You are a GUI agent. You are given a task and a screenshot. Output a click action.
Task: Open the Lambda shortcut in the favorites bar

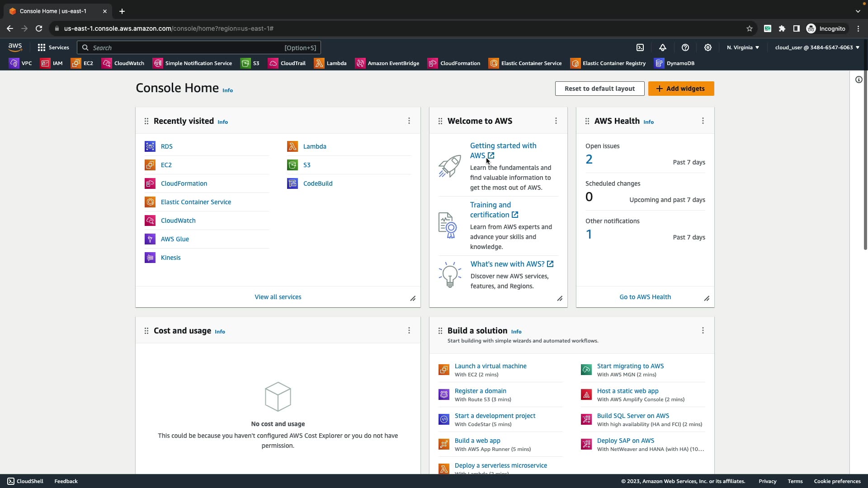pyautogui.click(x=330, y=63)
